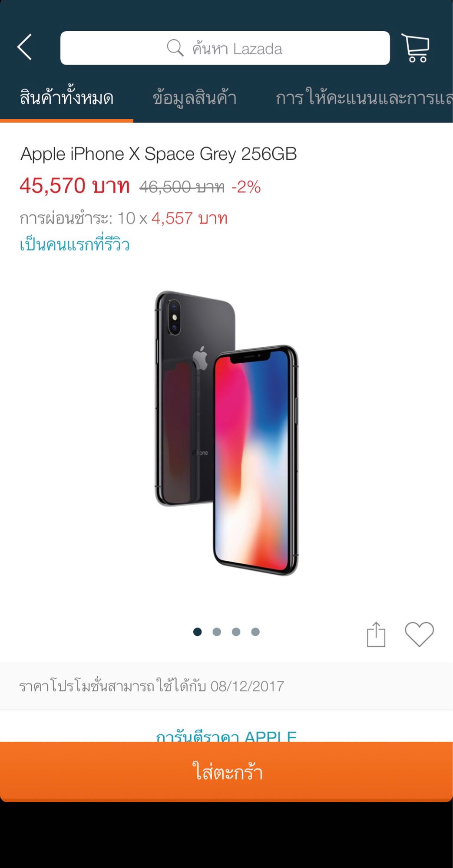The width and height of the screenshot is (453, 868).
Task: Tap the back arrow icon
Action: pos(25,47)
